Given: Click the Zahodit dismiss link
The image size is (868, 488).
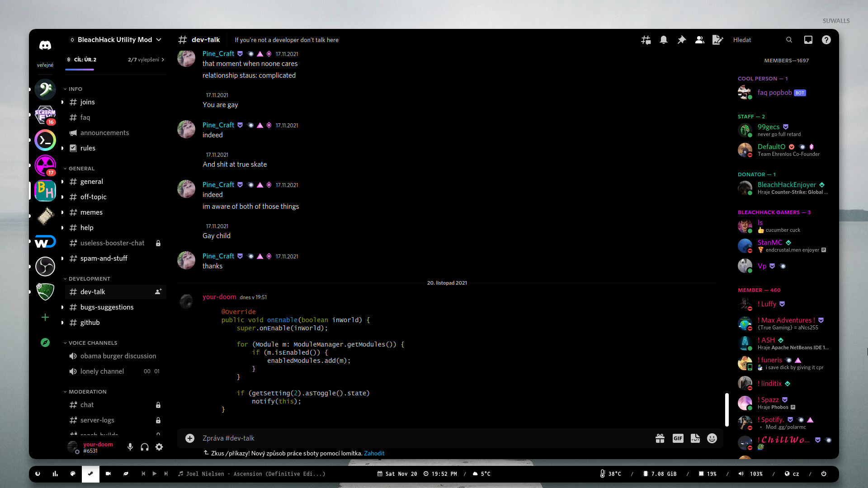Looking at the screenshot, I should point(374,453).
